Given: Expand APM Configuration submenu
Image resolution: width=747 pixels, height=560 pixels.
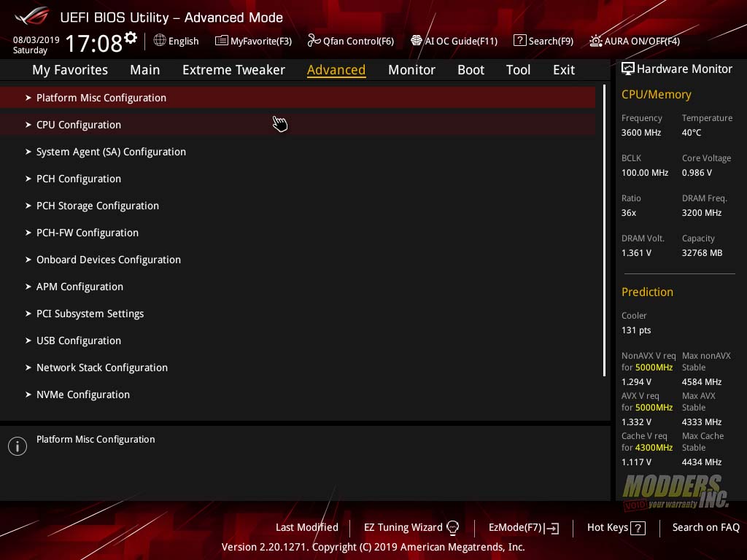Looking at the screenshot, I should (298, 287).
